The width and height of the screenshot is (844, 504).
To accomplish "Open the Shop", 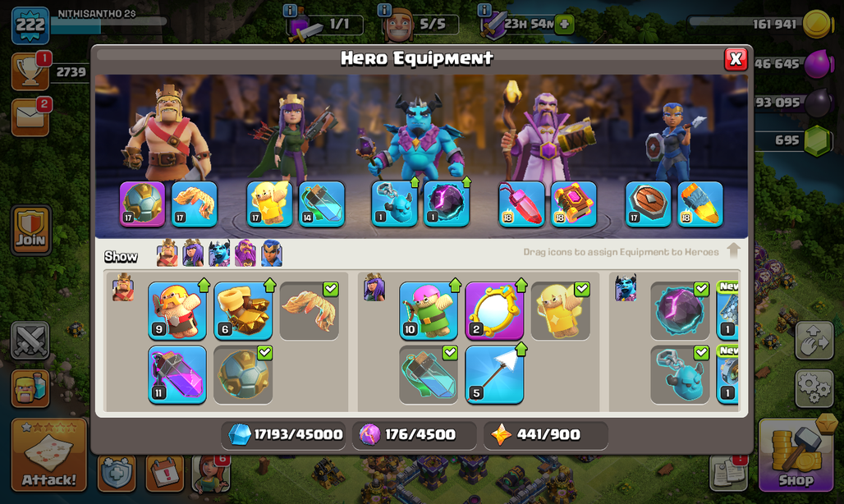I will click(796, 455).
